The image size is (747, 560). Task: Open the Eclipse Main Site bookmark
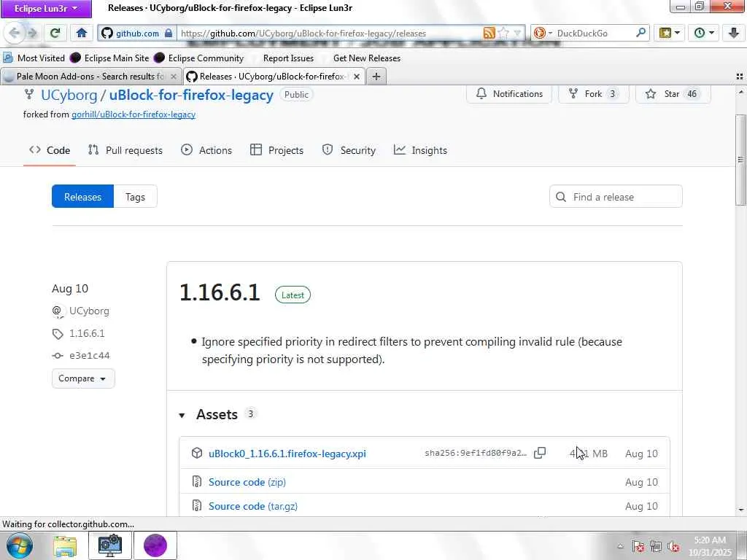[x=109, y=58]
